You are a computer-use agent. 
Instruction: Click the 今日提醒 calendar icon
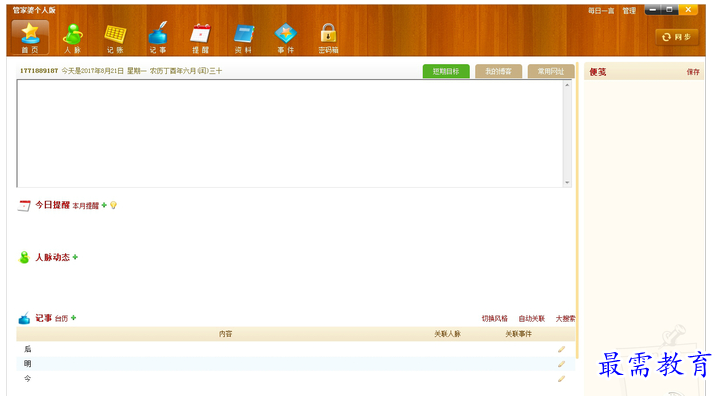coord(24,205)
